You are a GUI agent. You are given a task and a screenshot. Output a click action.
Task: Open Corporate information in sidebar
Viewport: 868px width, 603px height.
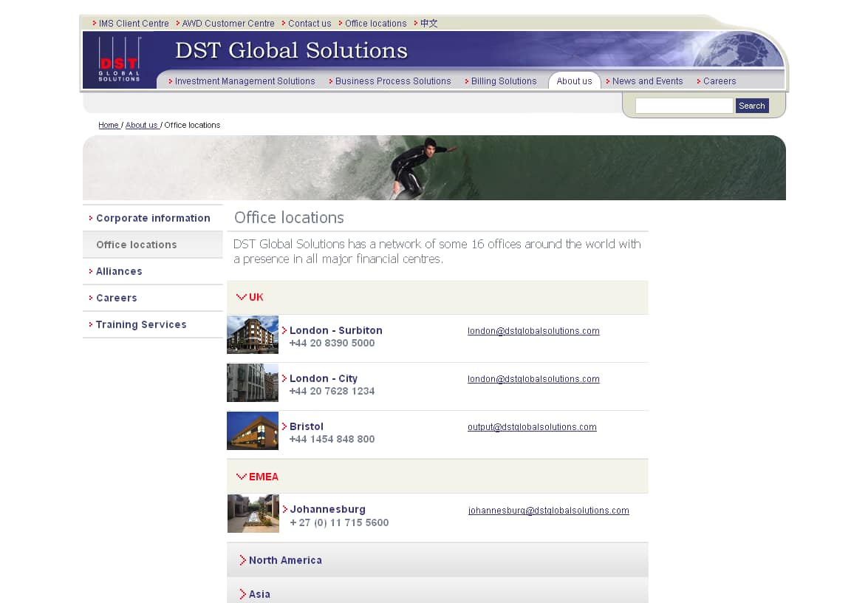[x=153, y=218]
